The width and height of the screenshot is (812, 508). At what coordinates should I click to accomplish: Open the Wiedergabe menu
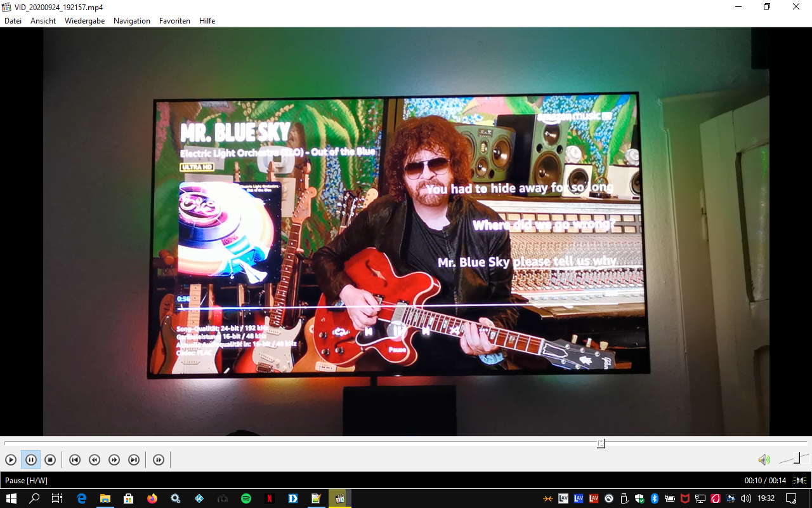click(84, 21)
